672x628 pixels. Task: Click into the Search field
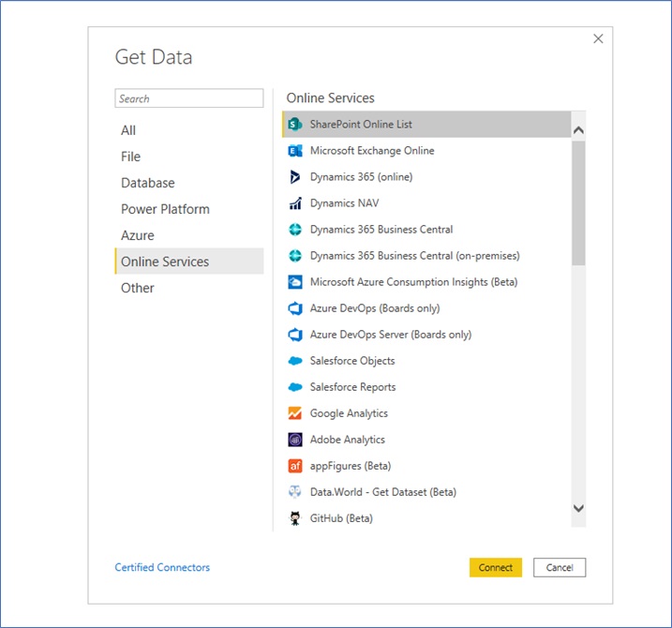189,98
